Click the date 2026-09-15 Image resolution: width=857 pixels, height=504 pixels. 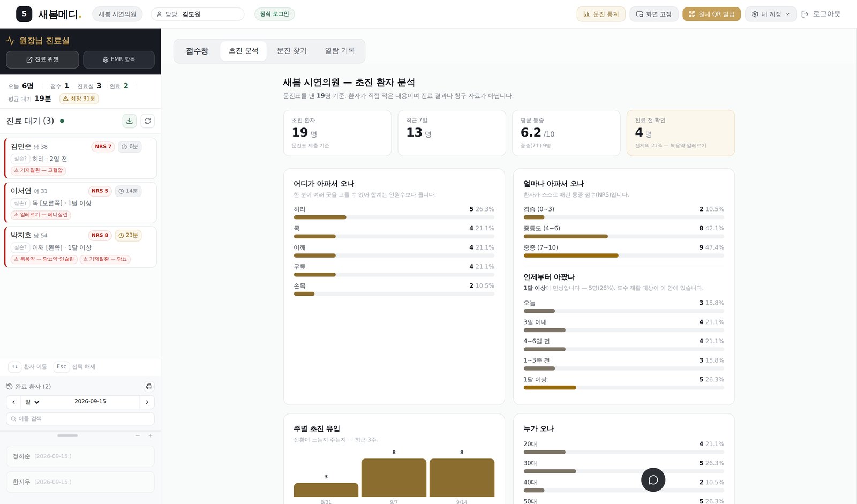coord(90,402)
